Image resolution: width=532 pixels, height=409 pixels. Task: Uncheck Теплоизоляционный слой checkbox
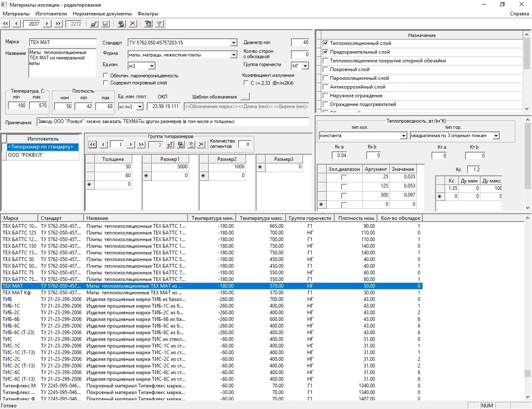point(326,43)
